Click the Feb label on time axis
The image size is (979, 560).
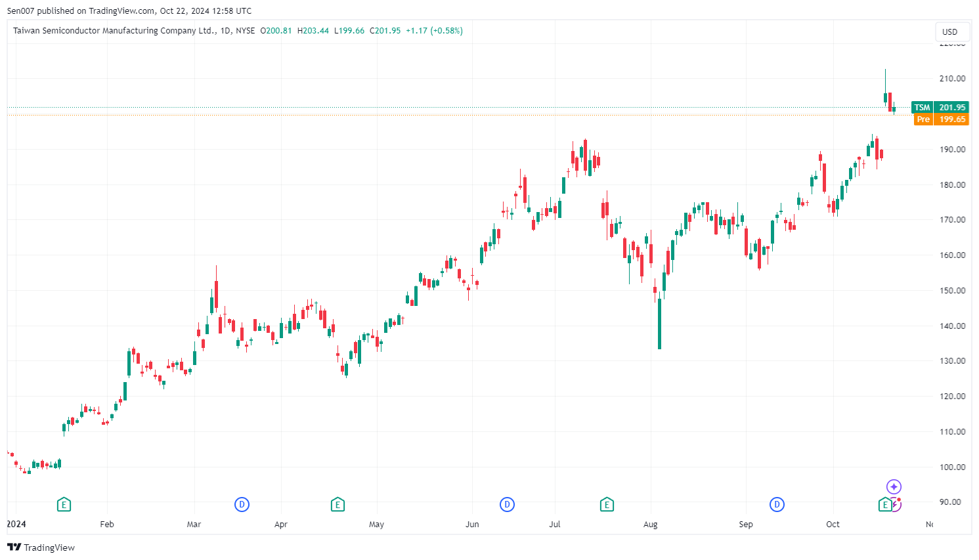pyautogui.click(x=107, y=524)
